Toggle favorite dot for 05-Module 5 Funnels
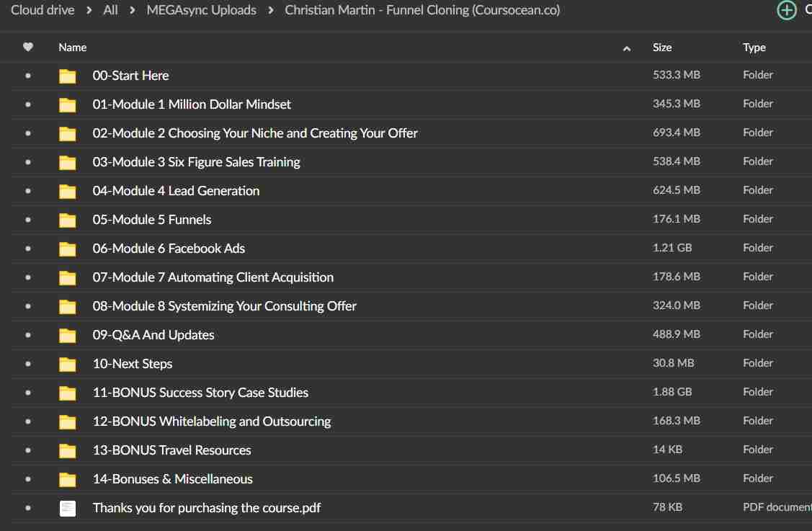The width and height of the screenshot is (812, 531). pos(28,220)
